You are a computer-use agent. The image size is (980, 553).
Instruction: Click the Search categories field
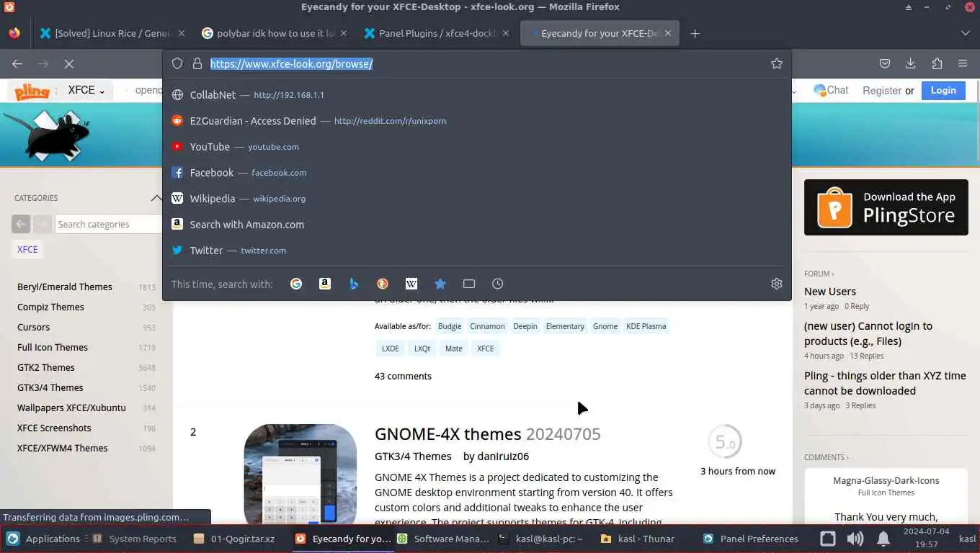(x=109, y=224)
